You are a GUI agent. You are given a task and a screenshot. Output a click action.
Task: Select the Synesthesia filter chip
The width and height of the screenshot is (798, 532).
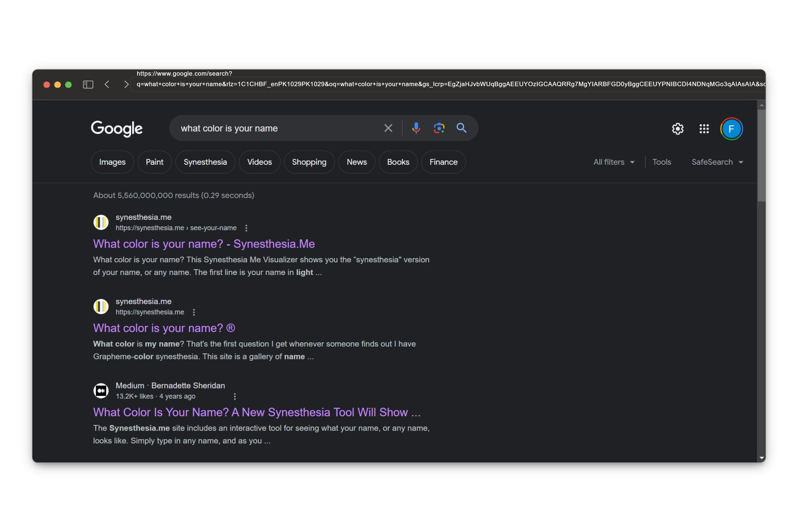tap(205, 162)
